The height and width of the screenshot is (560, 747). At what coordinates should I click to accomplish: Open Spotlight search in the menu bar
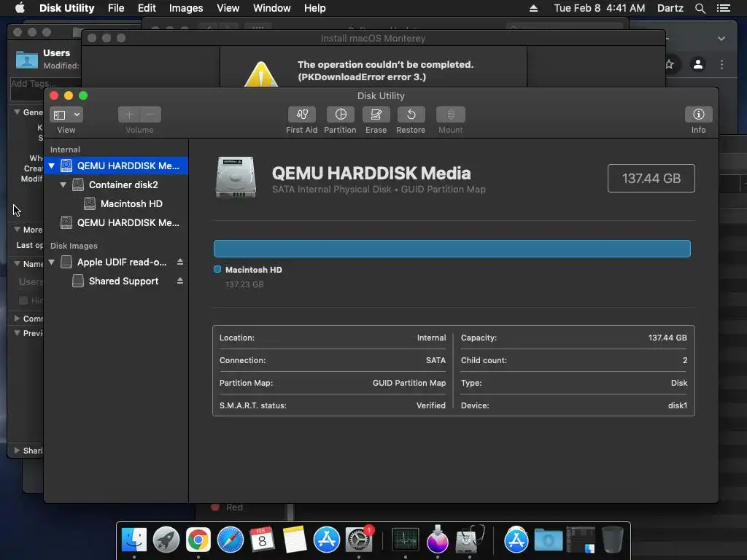pos(700,8)
